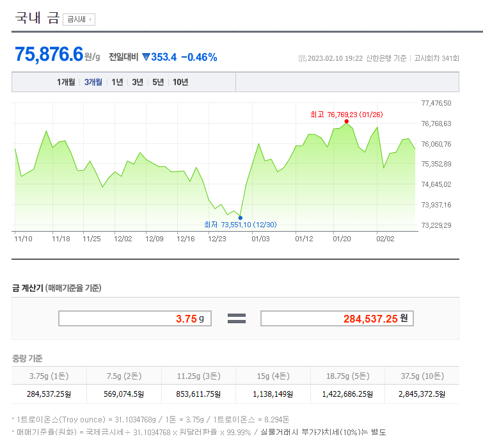483x448 pixels.
Task: Select the 1개월 period tab
Action: tap(66, 82)
